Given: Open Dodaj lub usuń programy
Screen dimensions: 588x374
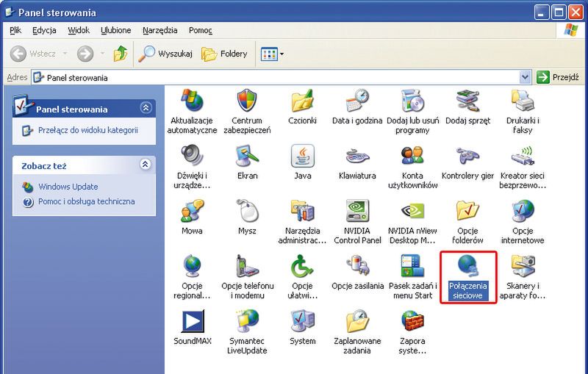Looking at the screenshot, I should click(412, 112).
